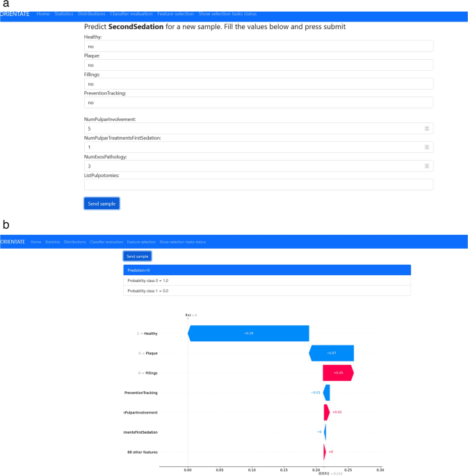Open Feature selection in the lower navbar

[x=141, y=242]
